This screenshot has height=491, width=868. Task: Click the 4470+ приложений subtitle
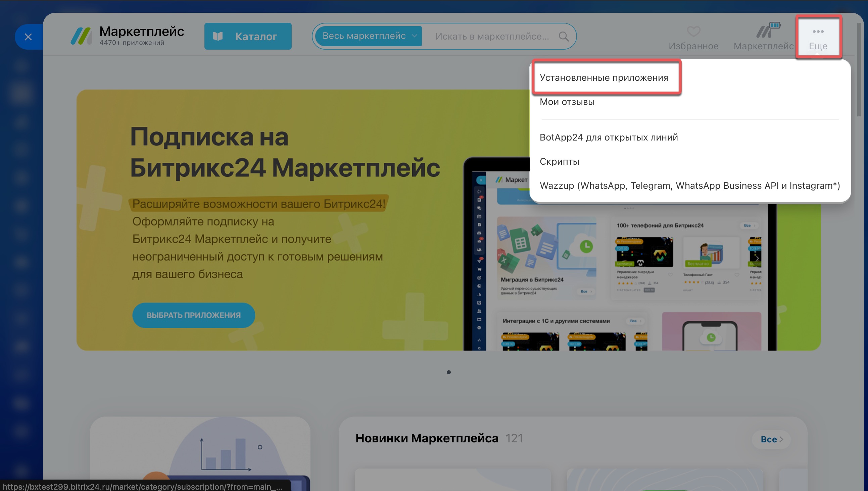(132, 43)
